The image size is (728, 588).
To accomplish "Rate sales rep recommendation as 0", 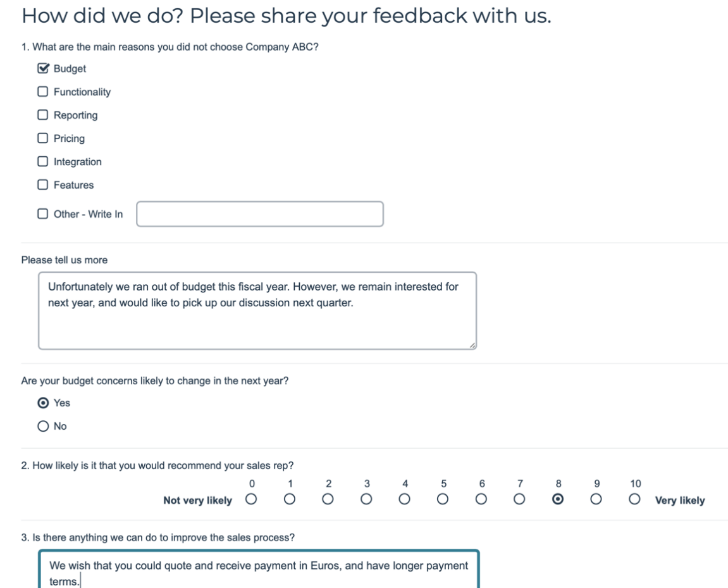I will 252,499.
